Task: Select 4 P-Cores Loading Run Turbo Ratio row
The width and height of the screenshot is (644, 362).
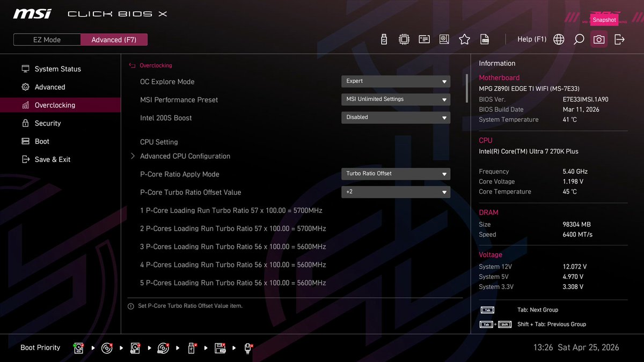Action: click(233, 265)
